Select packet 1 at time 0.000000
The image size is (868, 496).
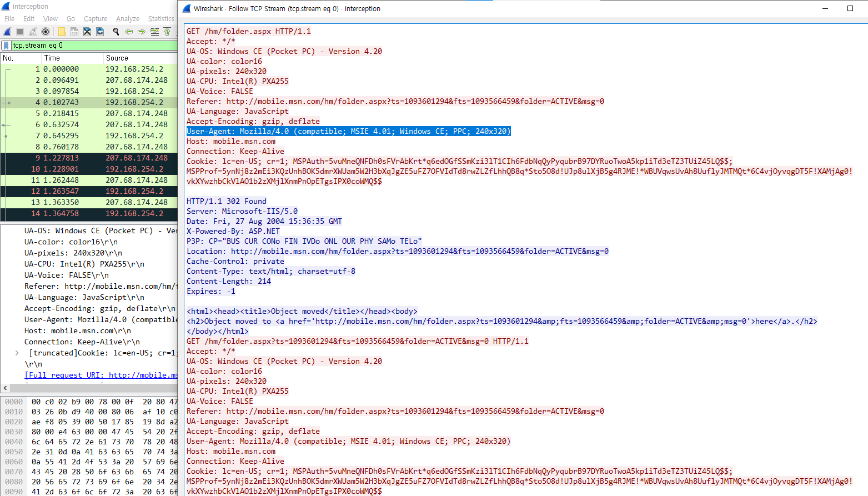point(89,69)
